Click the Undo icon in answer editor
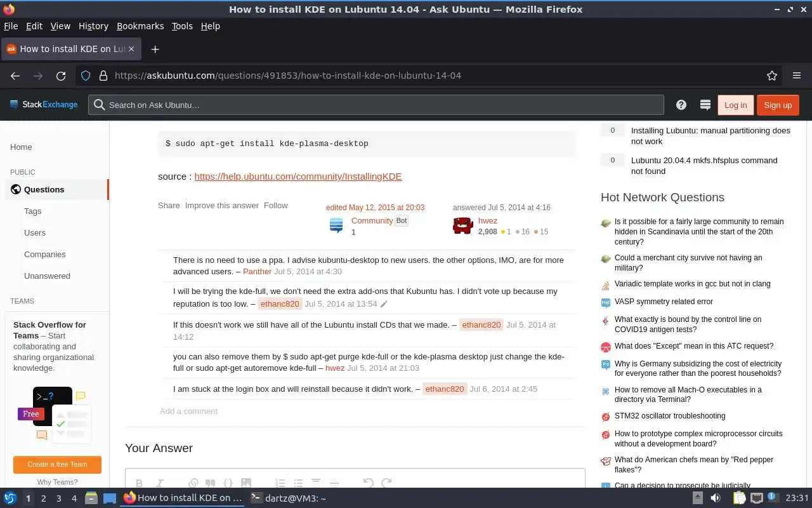 368,483
